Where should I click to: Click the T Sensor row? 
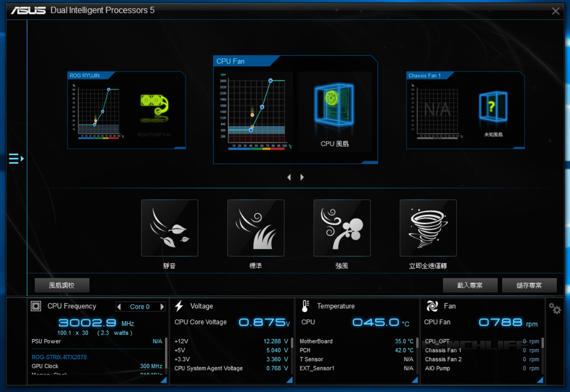pyautogui.click(x=356, y=359)
